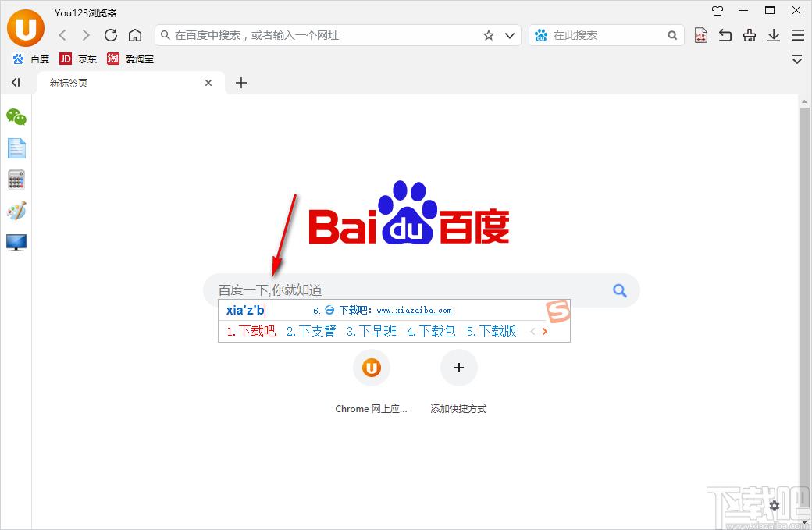This screenshot has width=812, height=530.
Task: Click the vertical scrollbar up arrow
Action: pyautogui.click(x=804, y=101)
